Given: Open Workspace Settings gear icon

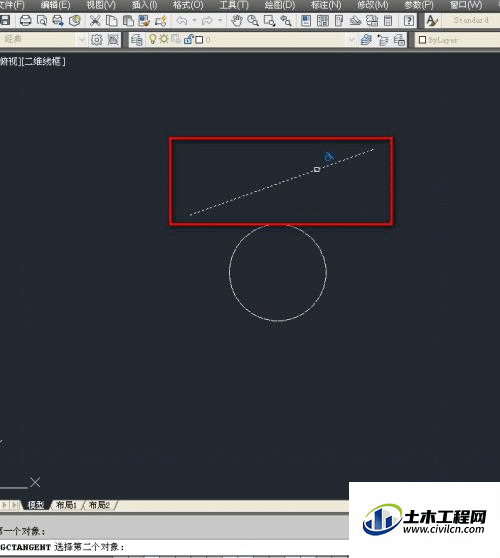Looking at the screenshot, I should tap(96, 40).
